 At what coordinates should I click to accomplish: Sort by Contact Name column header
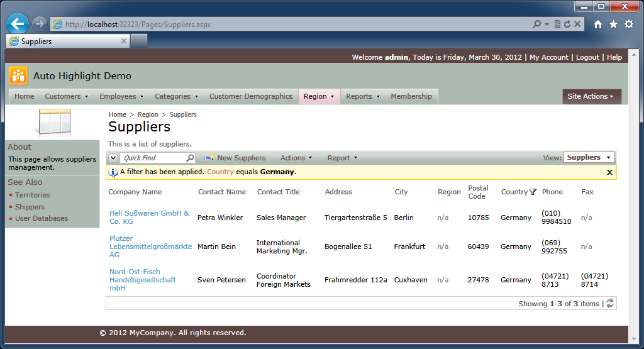tap(222, 192)
